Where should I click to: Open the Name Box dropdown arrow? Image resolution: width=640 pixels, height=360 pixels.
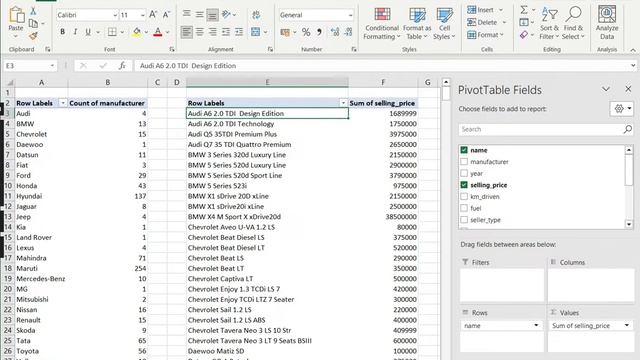pos(52,66)
